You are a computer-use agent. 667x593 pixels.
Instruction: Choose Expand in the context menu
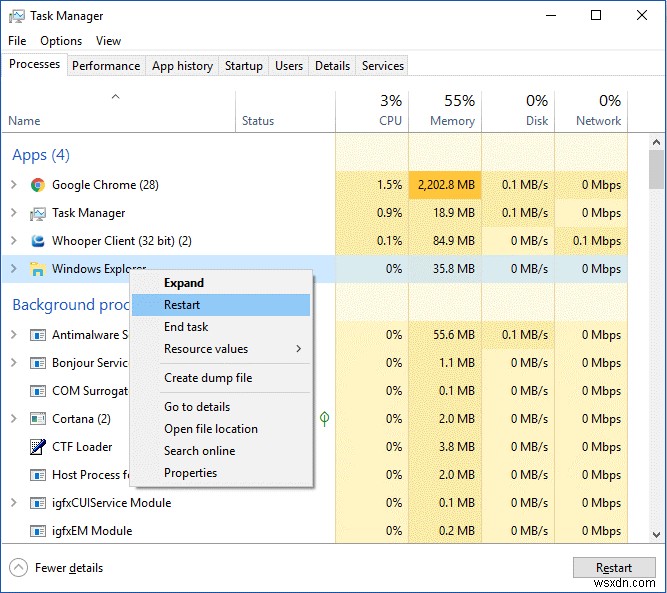(221, 283)
